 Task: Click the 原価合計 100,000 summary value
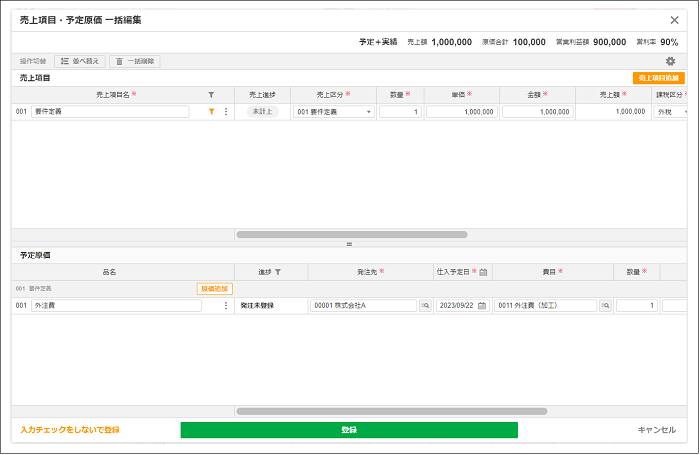529,42
